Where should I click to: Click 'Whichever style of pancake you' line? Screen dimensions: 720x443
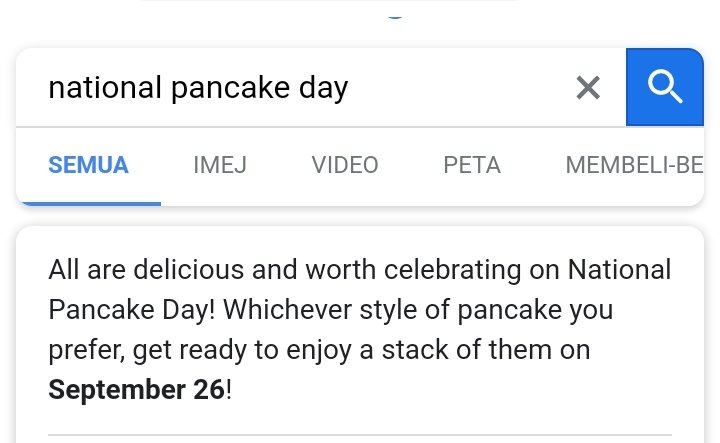[418, 310]
